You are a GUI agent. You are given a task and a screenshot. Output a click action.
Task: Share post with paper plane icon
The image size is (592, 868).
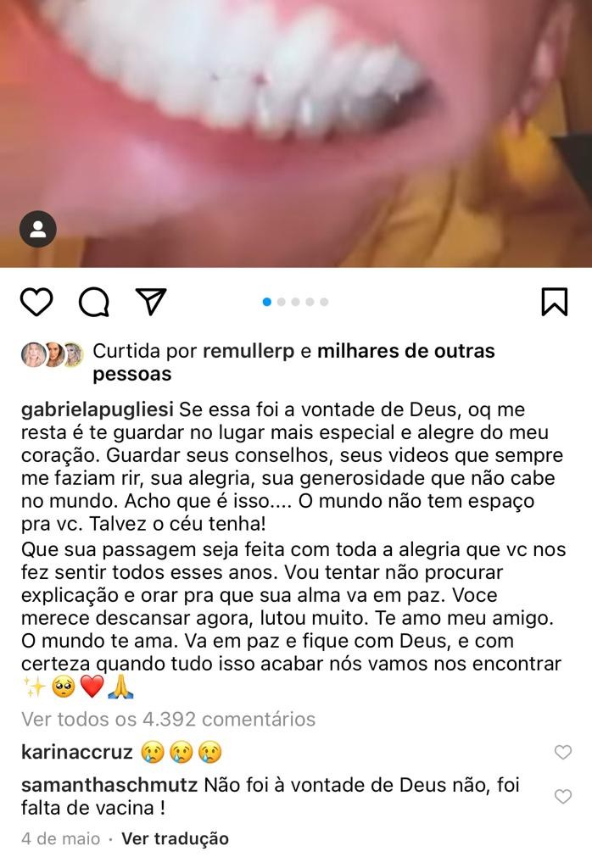151,302
